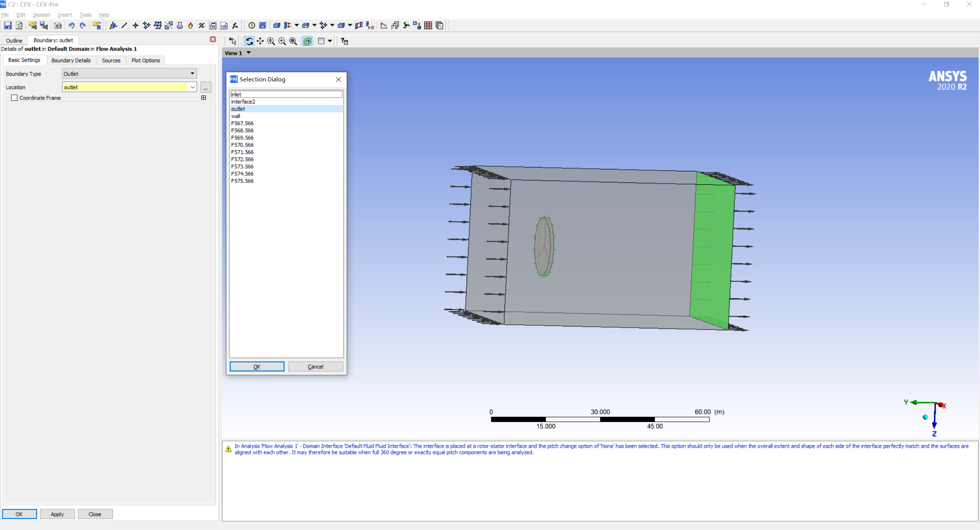Click OK in the Selection Dialog

click(x=257, y=366)
